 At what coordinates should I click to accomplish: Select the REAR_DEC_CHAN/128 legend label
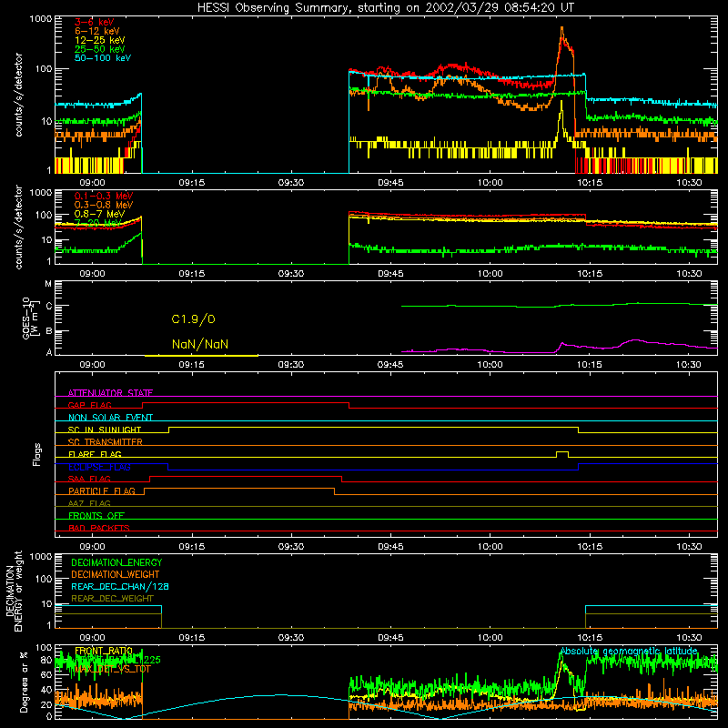point(120,586)
